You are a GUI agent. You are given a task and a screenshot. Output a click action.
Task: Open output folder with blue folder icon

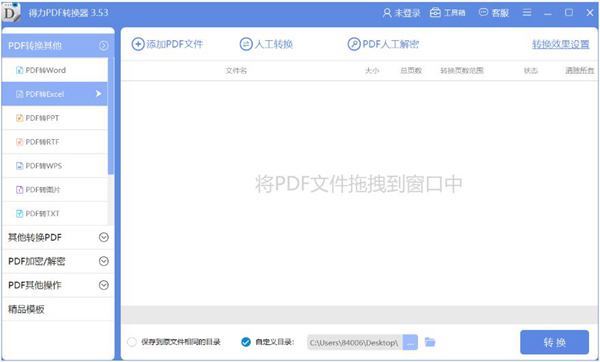pyautogui.click(x=430, y=342)
